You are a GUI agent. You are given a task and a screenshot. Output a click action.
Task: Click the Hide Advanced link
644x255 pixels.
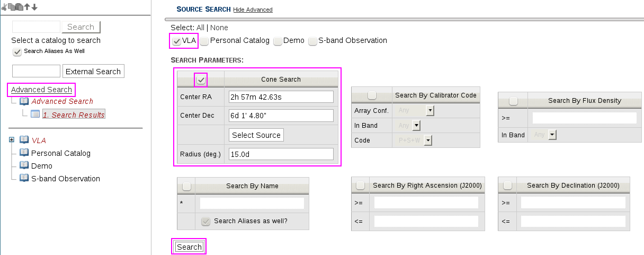253,10
